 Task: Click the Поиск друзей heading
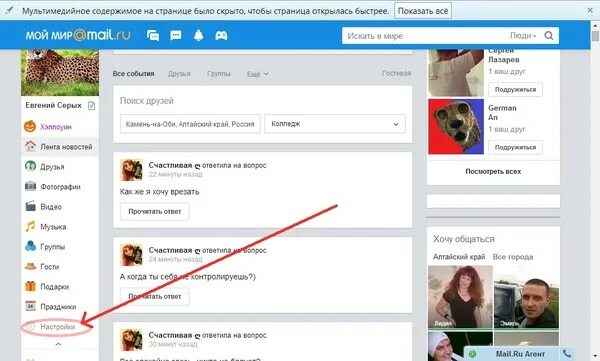click(147, 100)
